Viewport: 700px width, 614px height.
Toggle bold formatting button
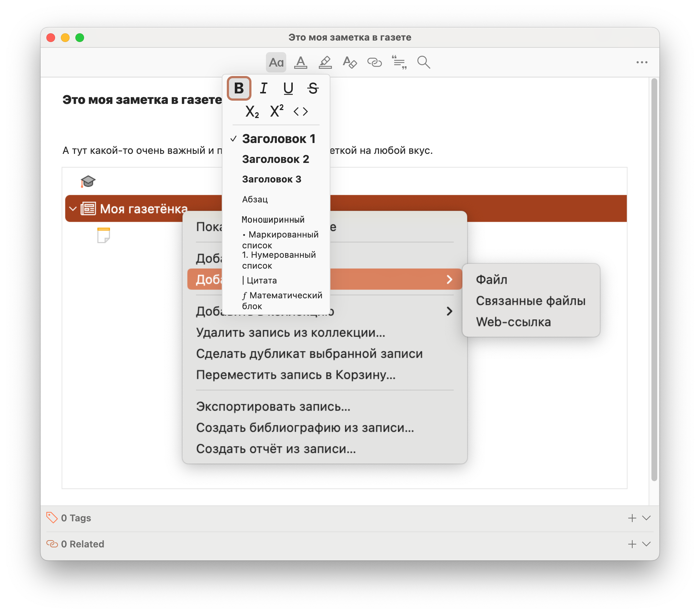239,88
